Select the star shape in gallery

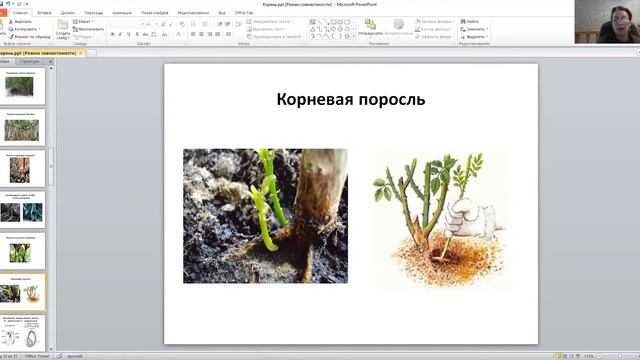pyautogui.click(x=347, y=36)
